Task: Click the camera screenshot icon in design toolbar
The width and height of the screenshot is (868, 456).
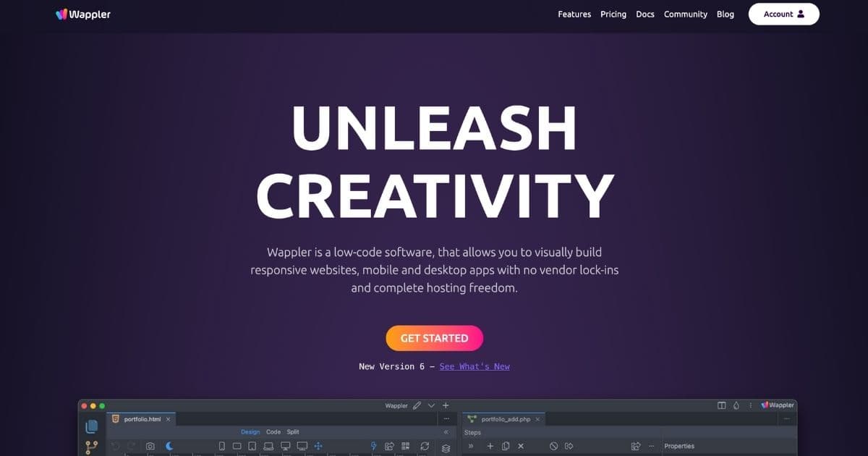Action: click(150, 447)
